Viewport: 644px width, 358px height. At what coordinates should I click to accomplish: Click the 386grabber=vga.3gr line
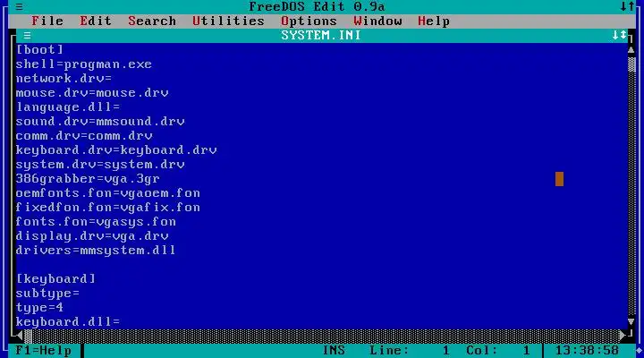coord(88,179)
